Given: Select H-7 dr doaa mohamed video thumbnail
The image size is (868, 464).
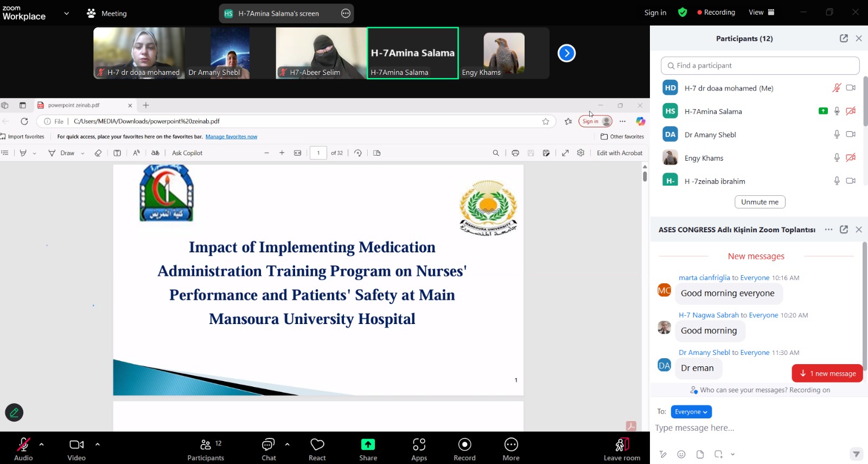Looking at the screenshot, I should pos(139,53).
